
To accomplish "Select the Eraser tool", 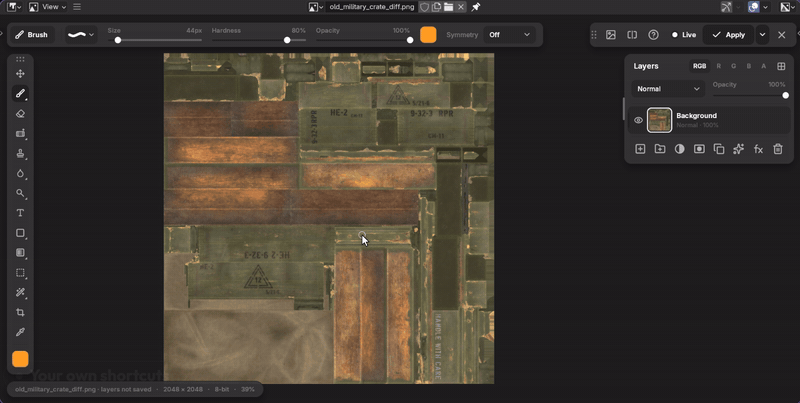I will tap(20, 114).
